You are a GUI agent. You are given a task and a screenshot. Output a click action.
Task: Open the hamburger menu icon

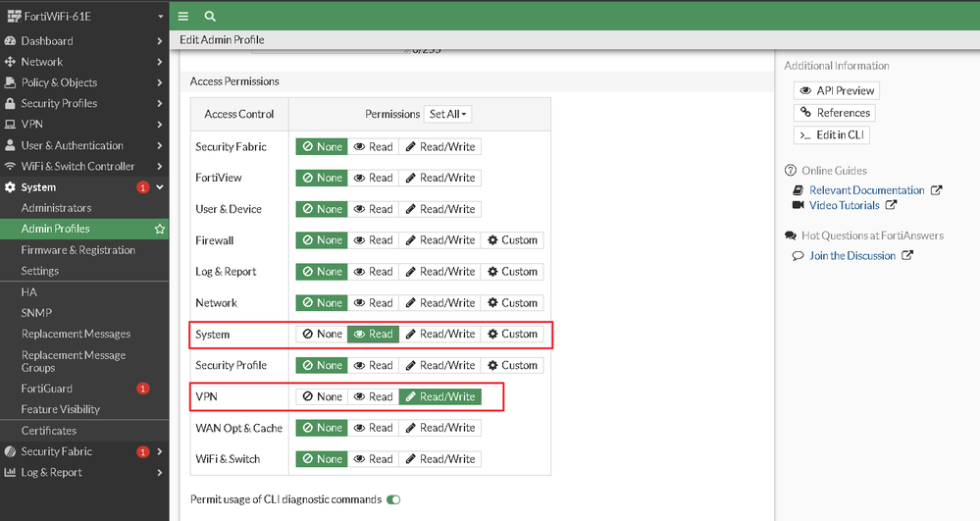pos(183,17)
